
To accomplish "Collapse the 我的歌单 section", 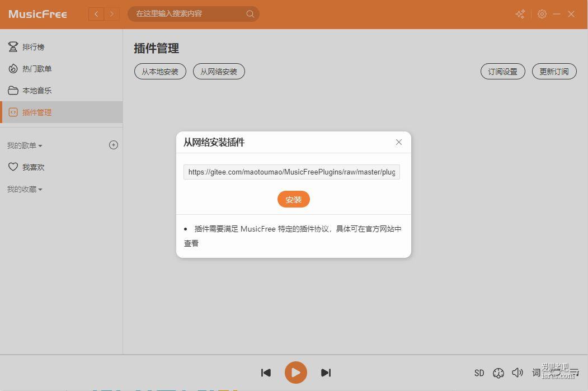I will point(25,145).
